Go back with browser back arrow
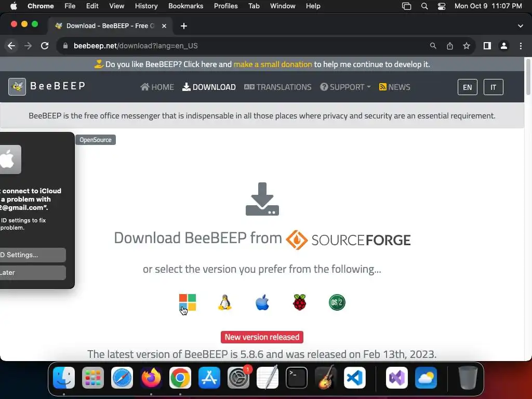Screen dimensions: 532x399 pyautogui.click(x=11, y=46)
